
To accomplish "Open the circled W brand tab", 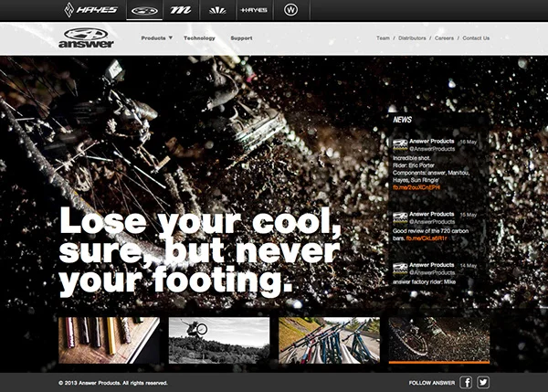I will [x=290, y=10].
